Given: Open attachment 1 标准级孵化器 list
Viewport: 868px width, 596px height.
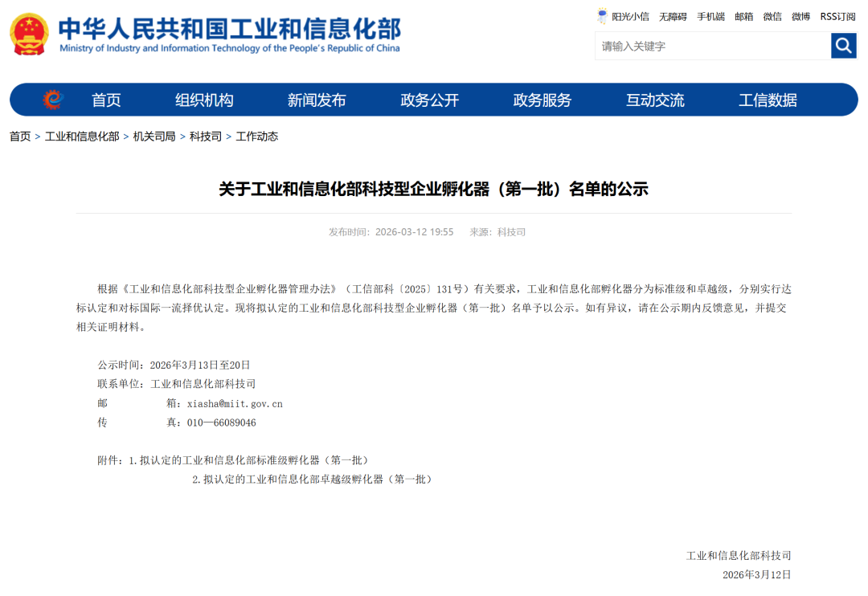Looking at the screenshot, I should tap(248, 460).
